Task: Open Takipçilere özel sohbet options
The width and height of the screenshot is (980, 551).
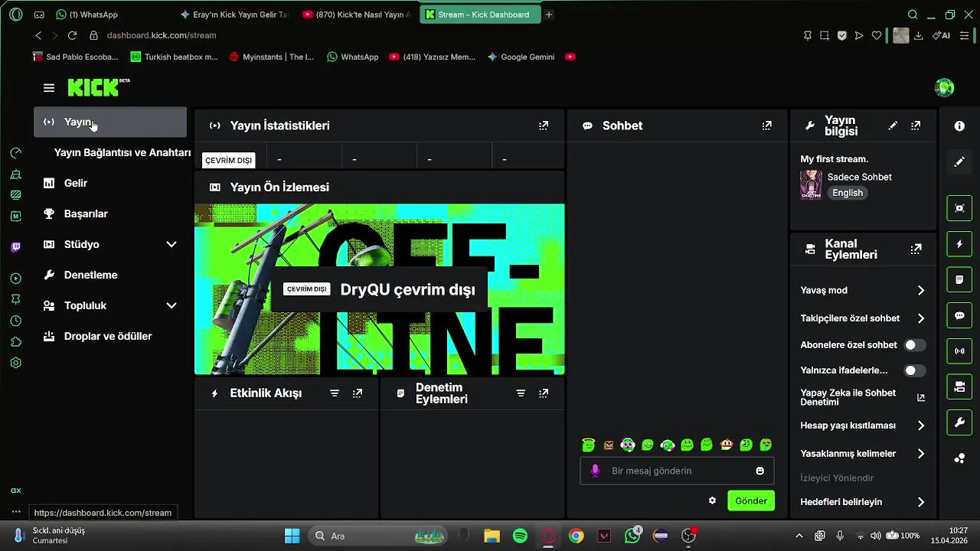Action: click(862, 318)
